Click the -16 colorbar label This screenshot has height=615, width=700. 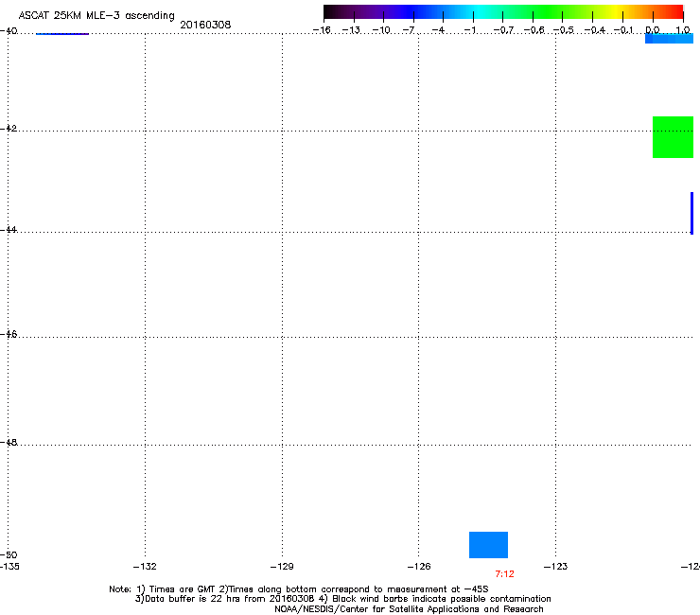[x=322, y=30]
